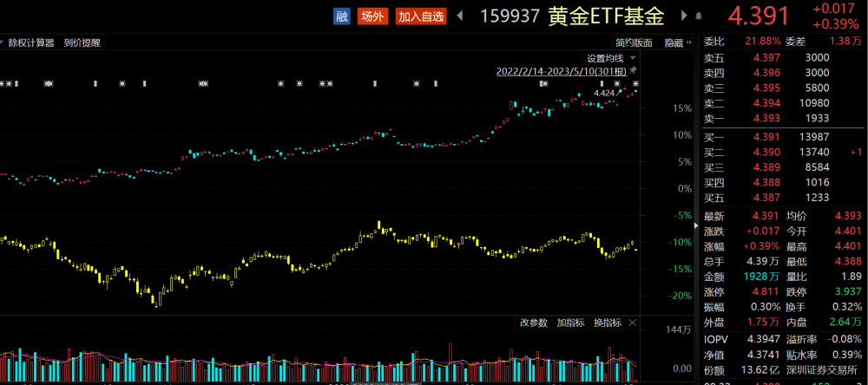Click the pin icon beside date range

[x=634, y=70]
